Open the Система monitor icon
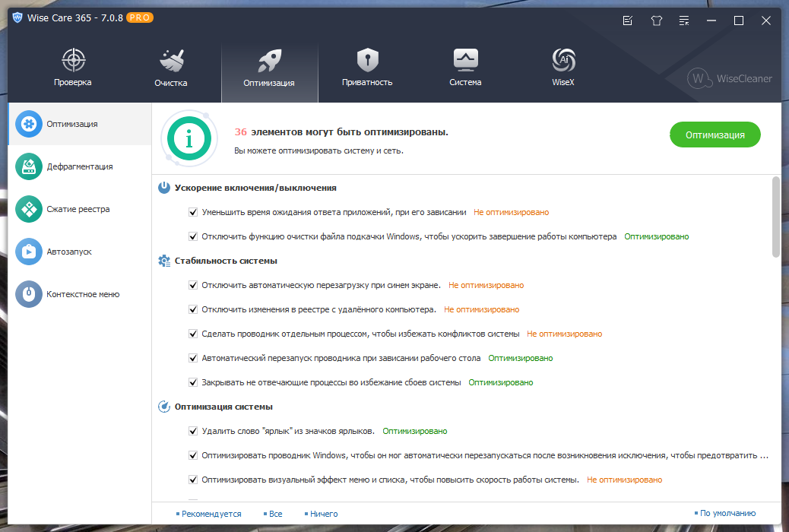The width and height of the screenshot is (789, 532). [x=465, y=60]
